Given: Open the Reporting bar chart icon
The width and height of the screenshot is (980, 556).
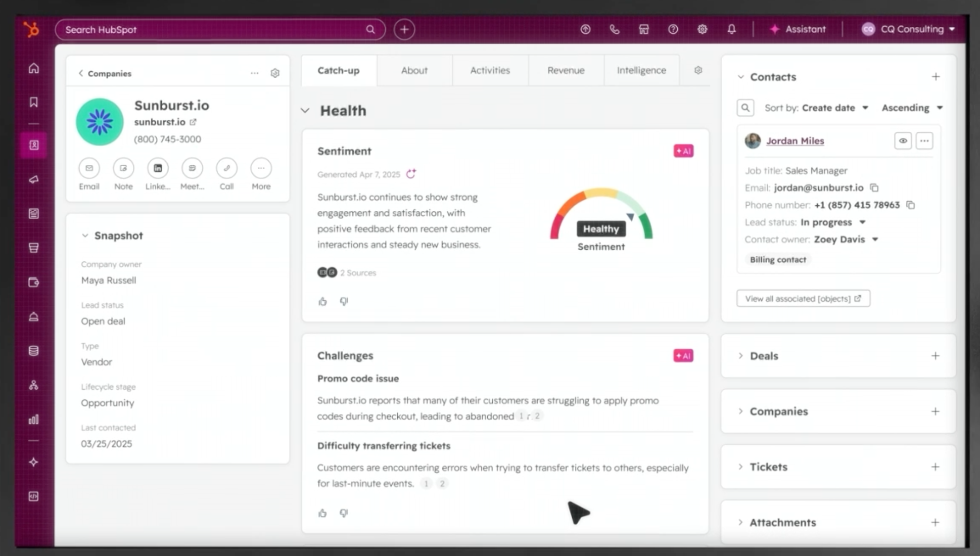Looking at the screenshot, I should (x=34, y=419).
